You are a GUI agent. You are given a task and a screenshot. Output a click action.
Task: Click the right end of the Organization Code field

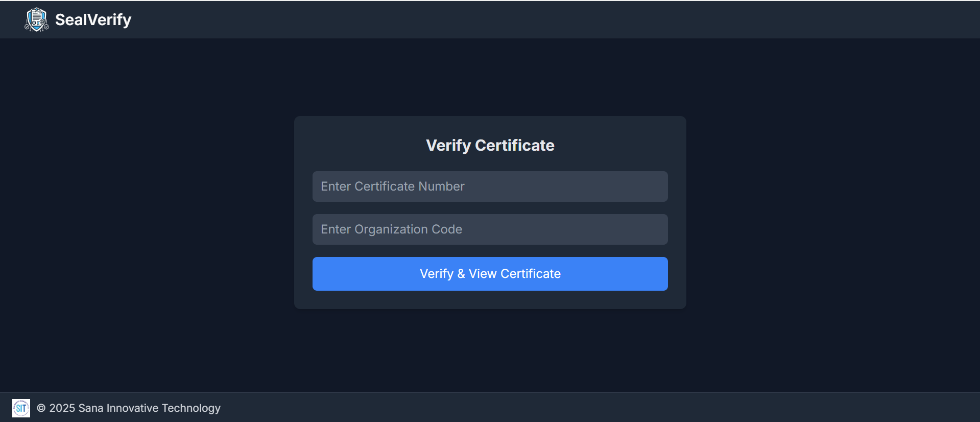coord(654,229)
